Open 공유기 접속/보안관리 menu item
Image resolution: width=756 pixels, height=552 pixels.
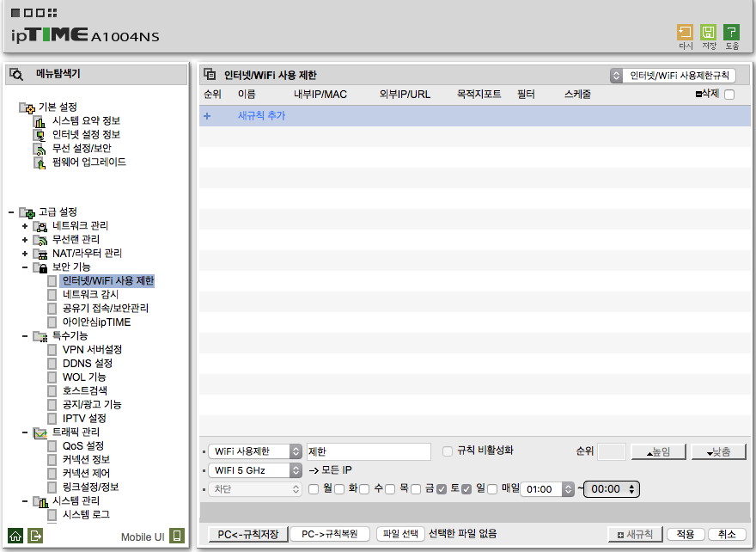pos(106,309)
